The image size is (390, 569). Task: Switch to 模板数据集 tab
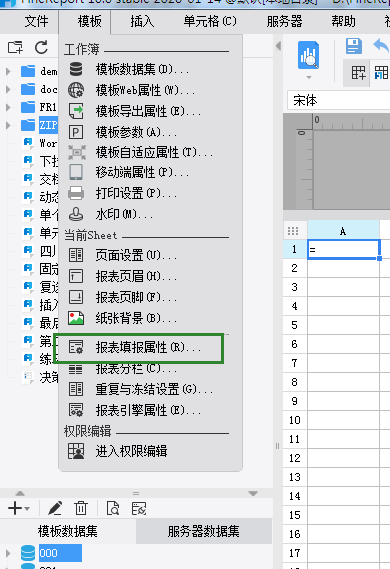coord(68,531)
